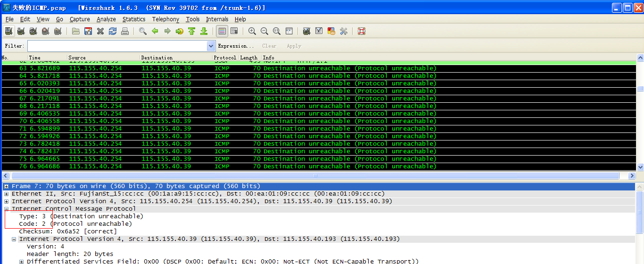Stop the running capture icon
This screenshot has height=264, width=644.
(45, 31)
